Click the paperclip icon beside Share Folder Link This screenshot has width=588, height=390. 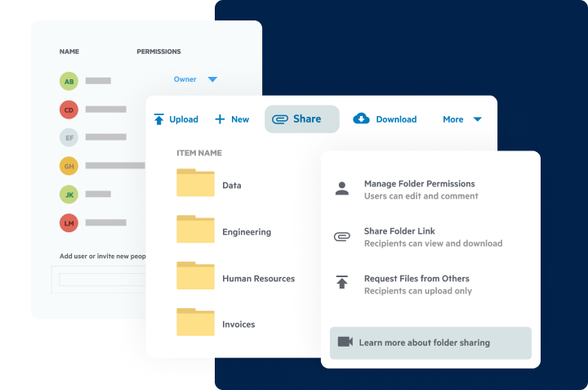click(342, 237)
